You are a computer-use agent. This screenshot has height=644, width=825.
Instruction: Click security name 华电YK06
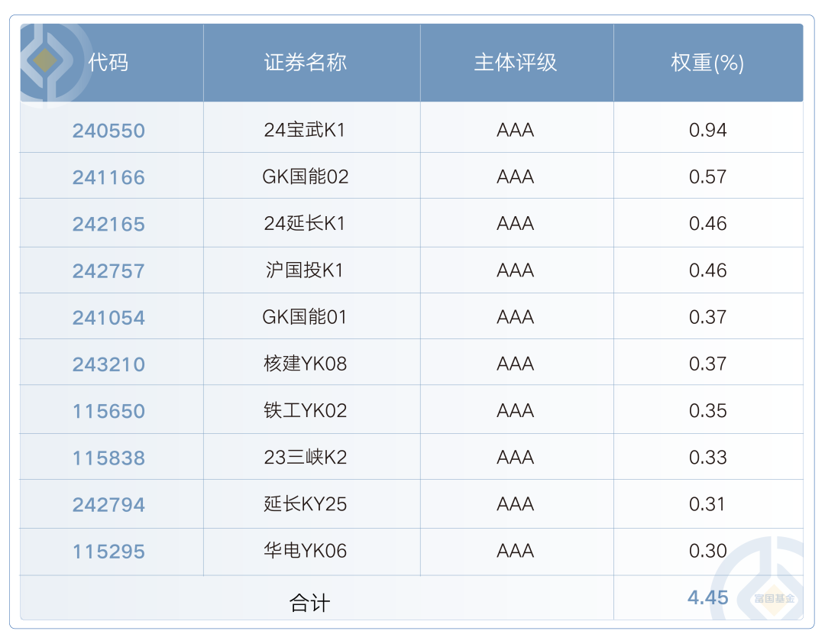point(305,552)
